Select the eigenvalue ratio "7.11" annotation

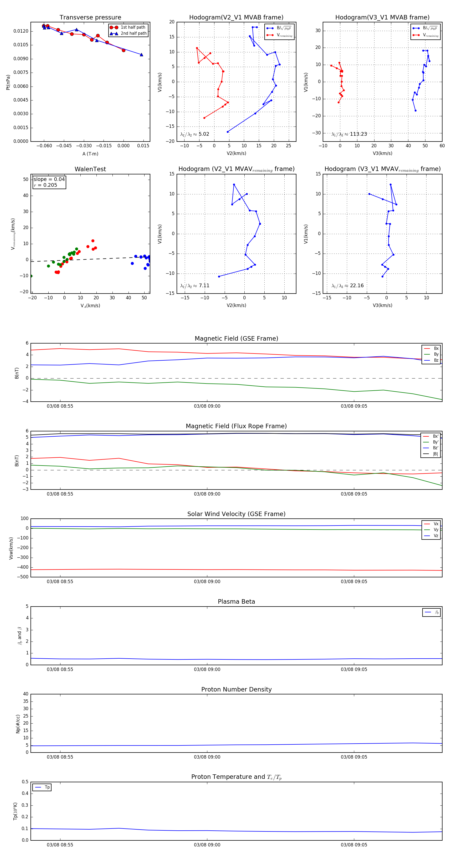click(x=194, y=286)
